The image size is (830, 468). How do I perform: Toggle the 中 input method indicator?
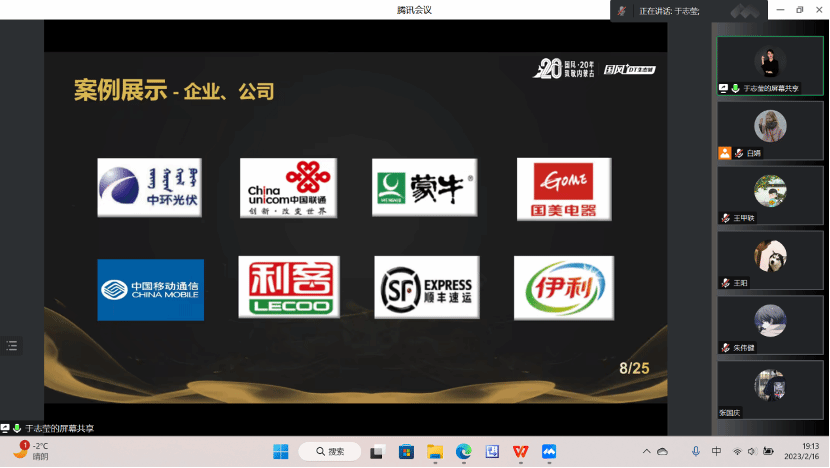(x=716, y=451)
